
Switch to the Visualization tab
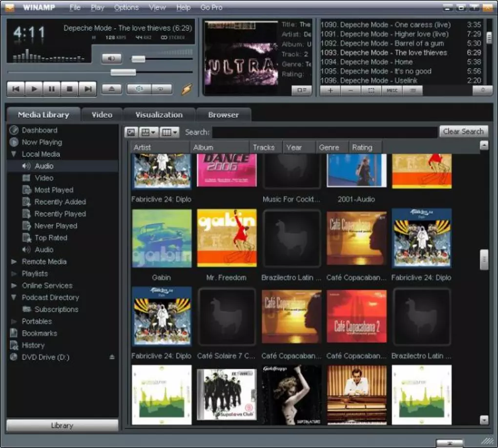click(x=159, y=115)
